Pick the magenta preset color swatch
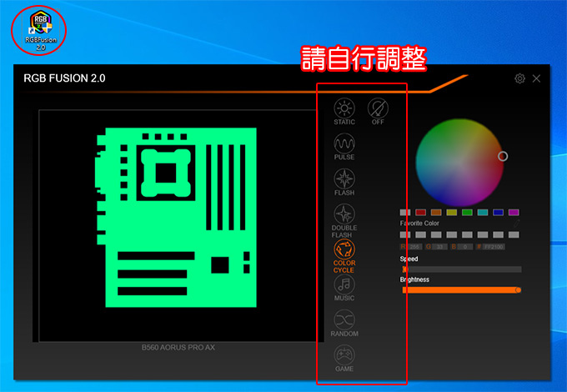Image resolution: width=567 pixels, height=392 pixels. 514,213
